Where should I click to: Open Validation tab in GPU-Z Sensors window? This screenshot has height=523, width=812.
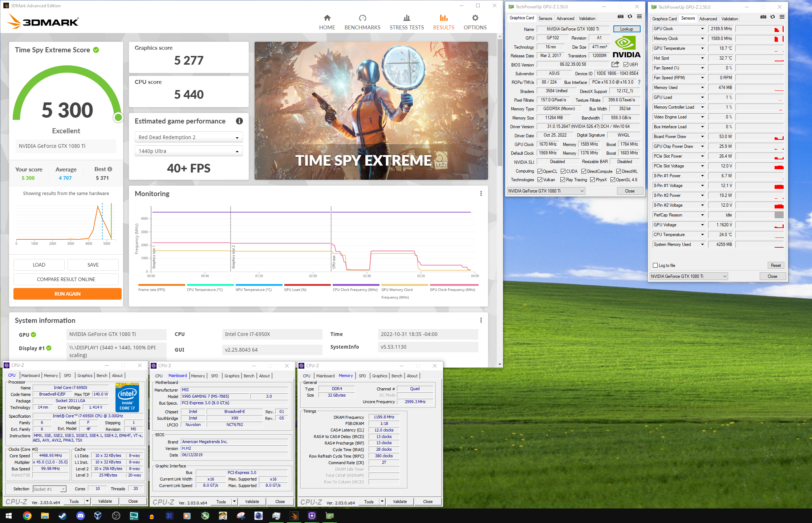(730, 19)
